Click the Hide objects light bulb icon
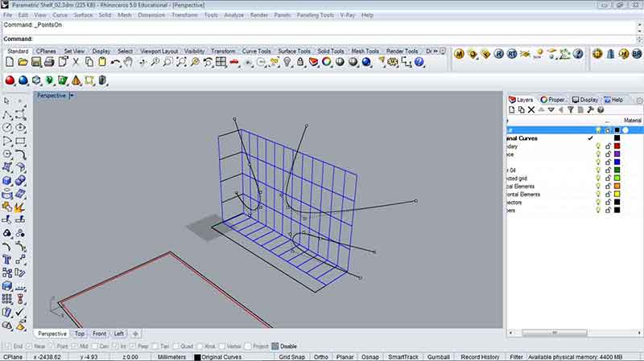The width and height of the screenshot is (644, 361). pos(287,63)
